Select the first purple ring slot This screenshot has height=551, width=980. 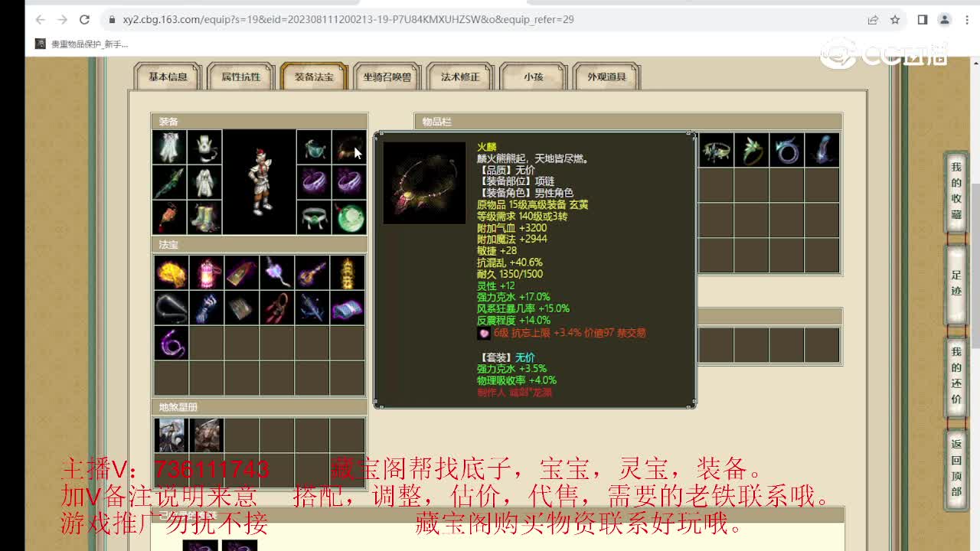[x=313, y=182]
